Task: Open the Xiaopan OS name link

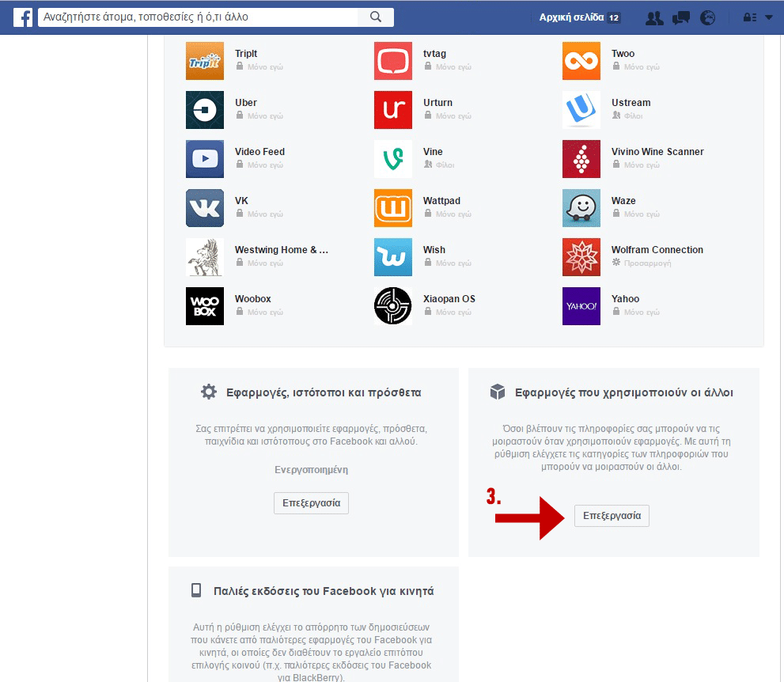Action: [x=449, y=298]
